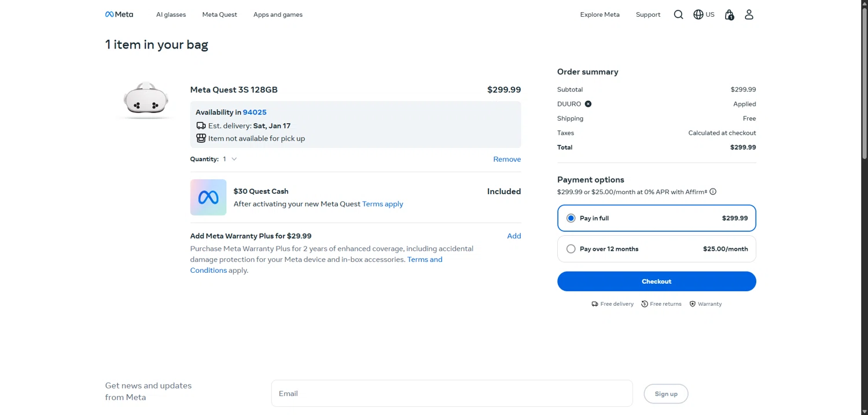This screenshot has height=415, width=868.
Task: Click the Meta logo
Action: click(x=119, y=14)
